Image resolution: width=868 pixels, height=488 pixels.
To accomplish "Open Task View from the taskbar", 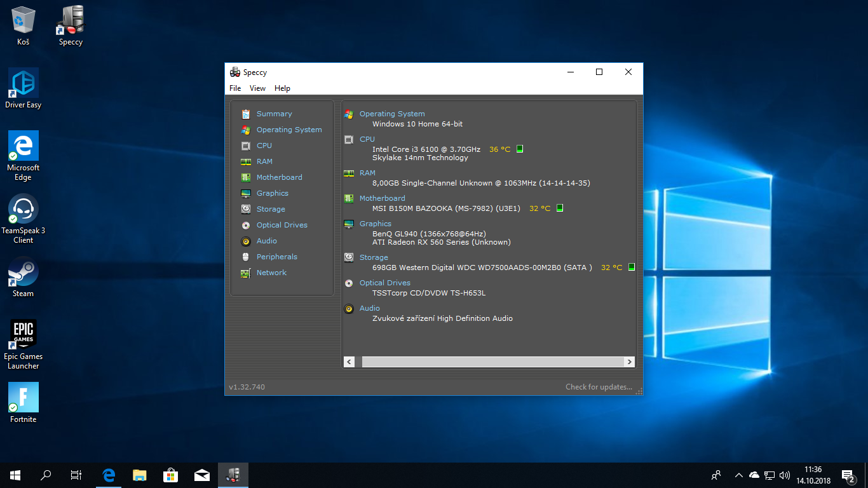I will [76, 475].
